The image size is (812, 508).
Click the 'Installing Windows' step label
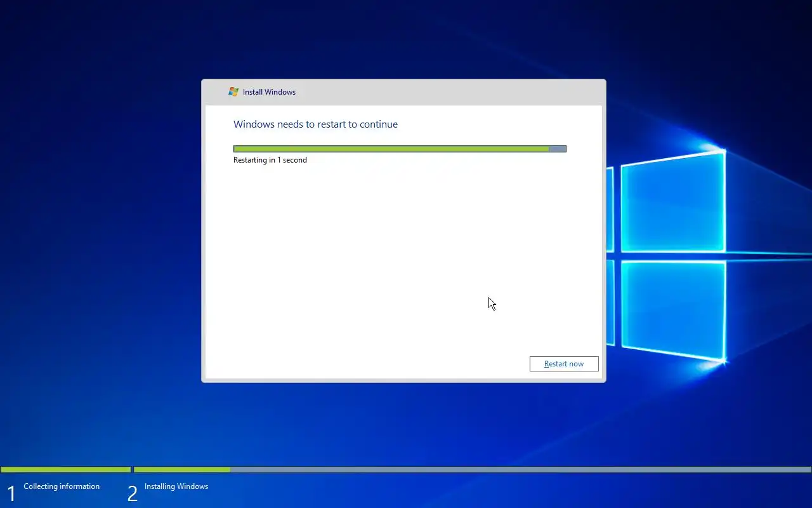(176, 486)
